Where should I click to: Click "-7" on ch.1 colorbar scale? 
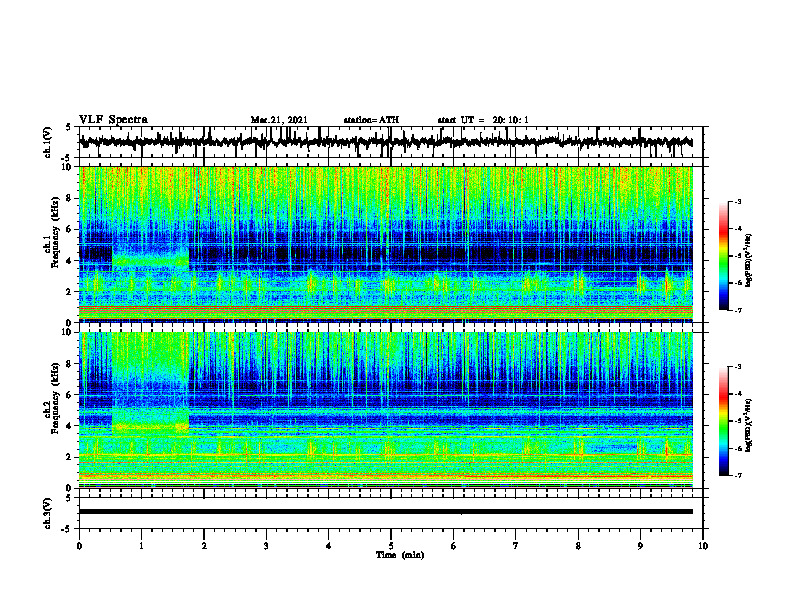click(738, 310)
